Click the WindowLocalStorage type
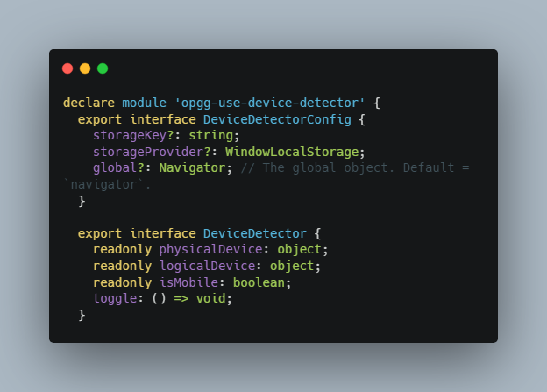This screenshot has width=547, height=392. pos(292,152)
